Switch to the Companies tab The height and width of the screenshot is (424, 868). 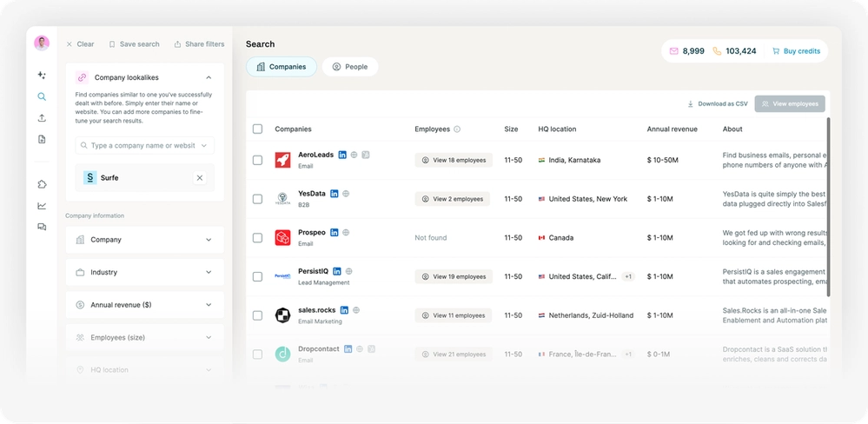coord(282,66)
